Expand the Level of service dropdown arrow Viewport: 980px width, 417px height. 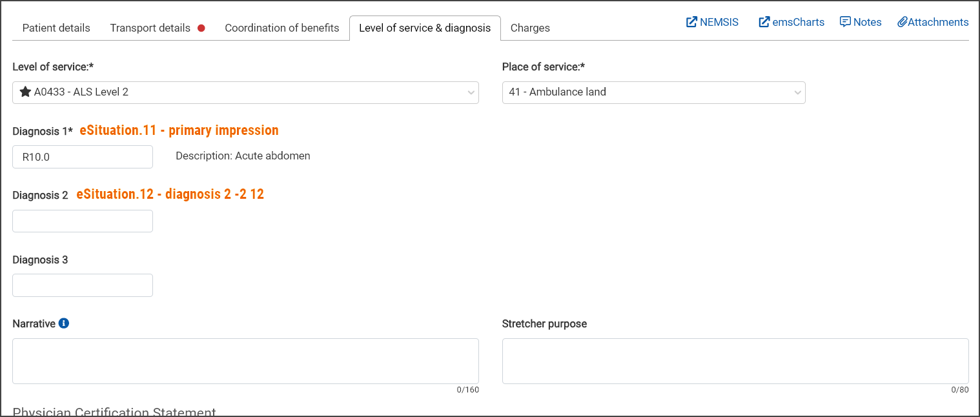pos(471,92)
